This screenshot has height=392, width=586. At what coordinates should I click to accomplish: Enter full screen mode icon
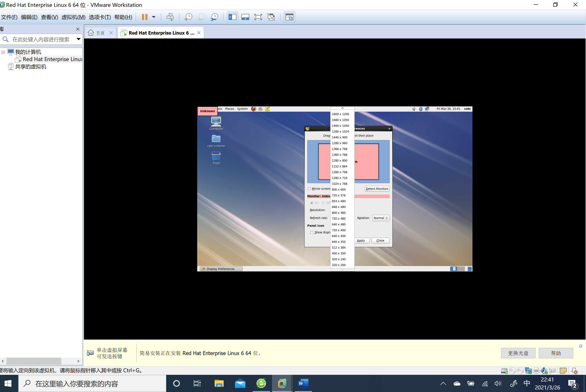pyautogui.click(x=258, y=17)
